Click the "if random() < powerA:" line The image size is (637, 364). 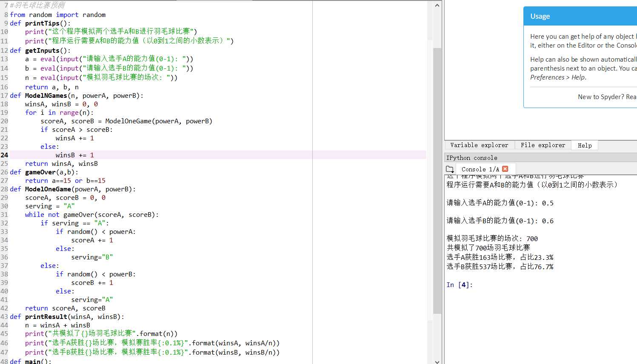[96, 232]
